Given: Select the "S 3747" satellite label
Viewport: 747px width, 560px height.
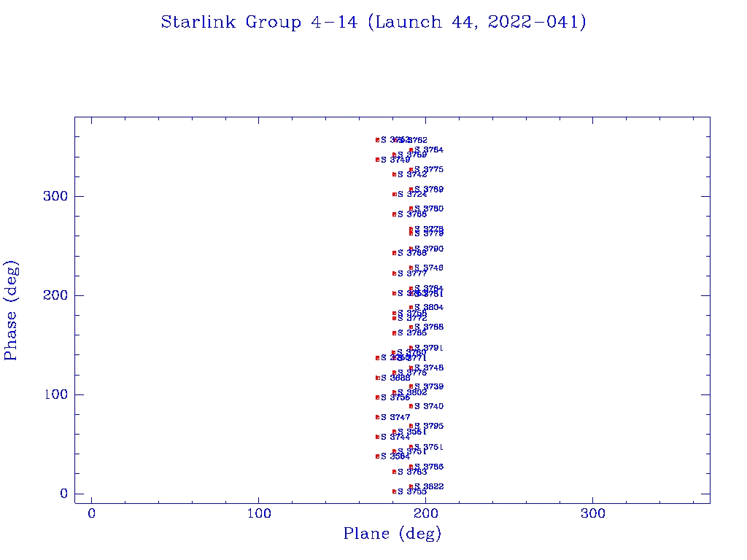Looking at the screenshot, I should pyautogui.click(x=395, y=417).
